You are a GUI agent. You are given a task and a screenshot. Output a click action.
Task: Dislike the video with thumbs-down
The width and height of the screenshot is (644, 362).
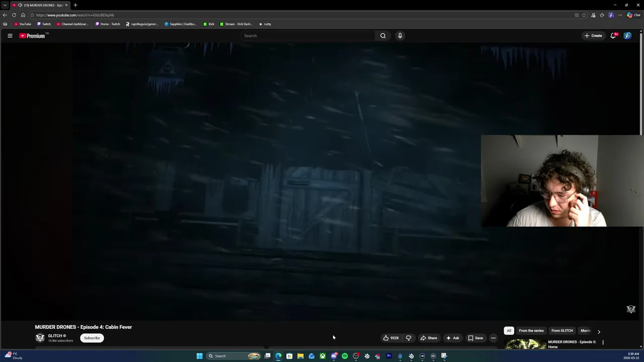pos(409,338)
